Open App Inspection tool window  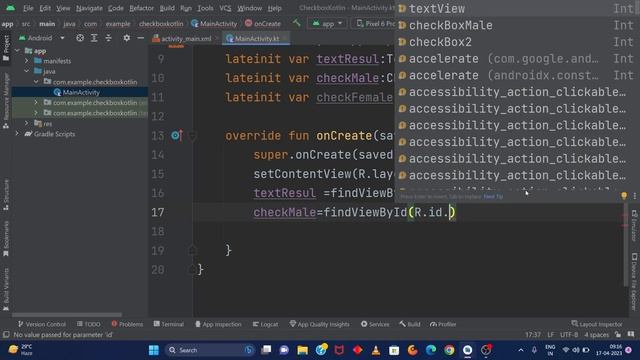(x=218, y=324)
